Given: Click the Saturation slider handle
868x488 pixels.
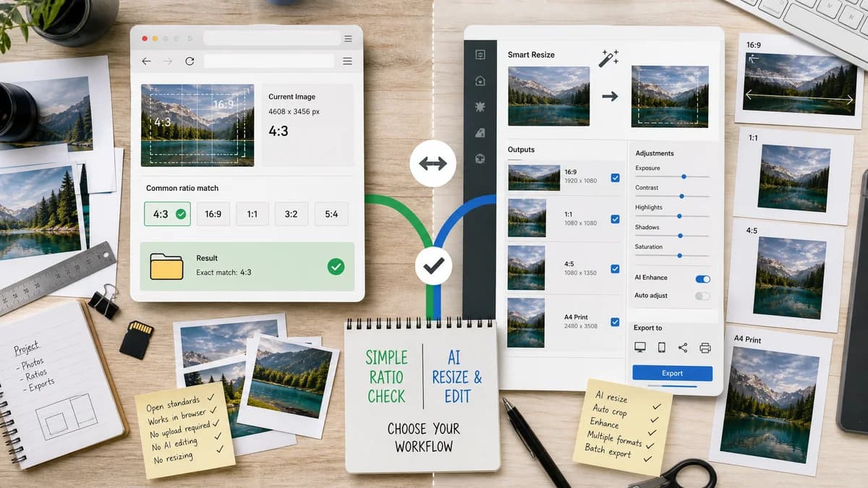Looking at the screenshot, I should click(x=680, y=255).
